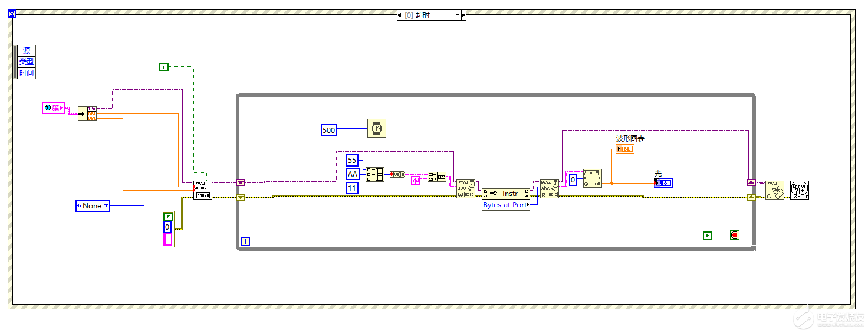The height and width of the screenshot is (333, 868).
Task: Go to next event case with right arrow
Action: 463,15
